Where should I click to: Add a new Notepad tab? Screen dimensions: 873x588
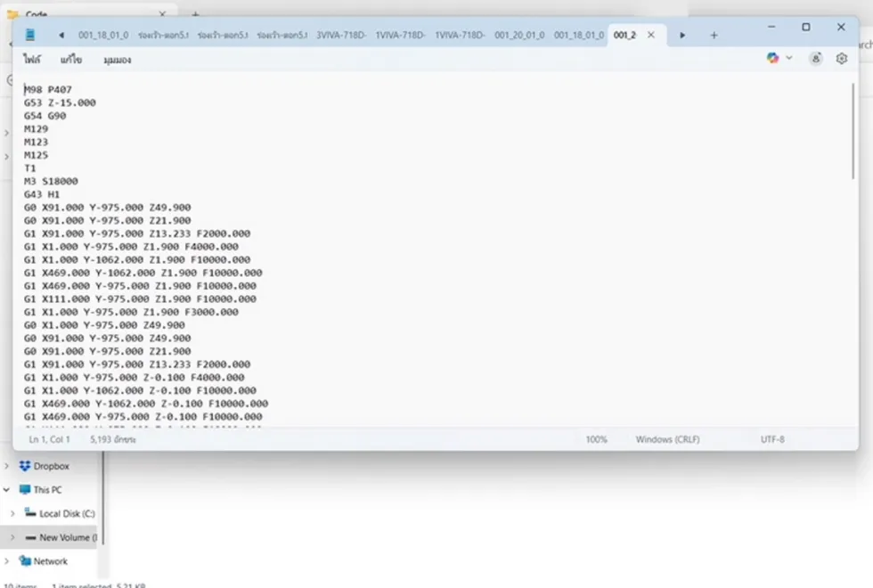pyautogui.click(x=714, y=35)
